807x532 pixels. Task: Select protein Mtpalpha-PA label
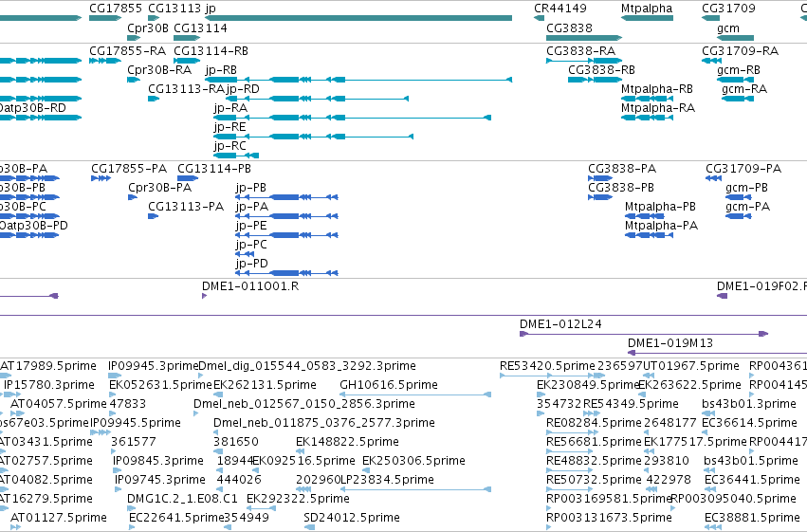[661, 226]
